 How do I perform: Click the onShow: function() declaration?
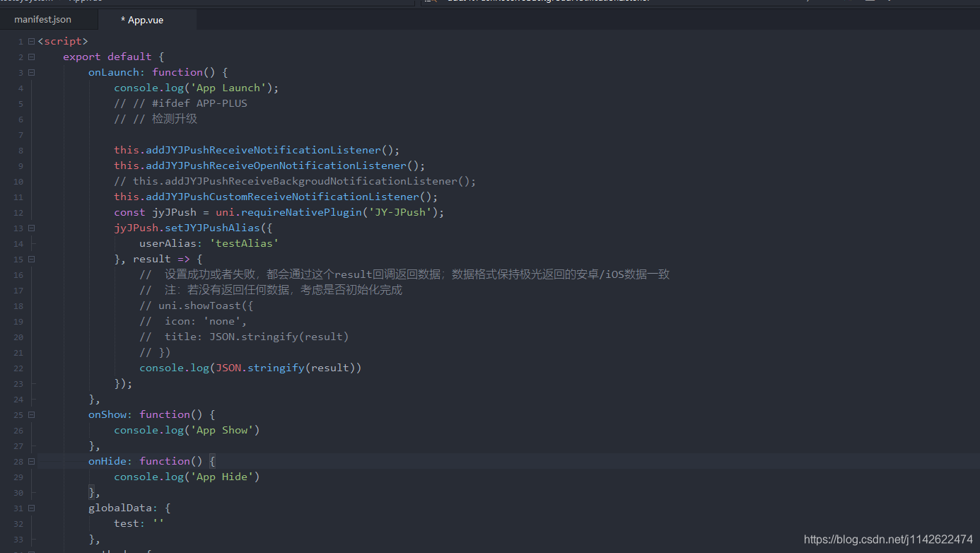pos(151,414)
